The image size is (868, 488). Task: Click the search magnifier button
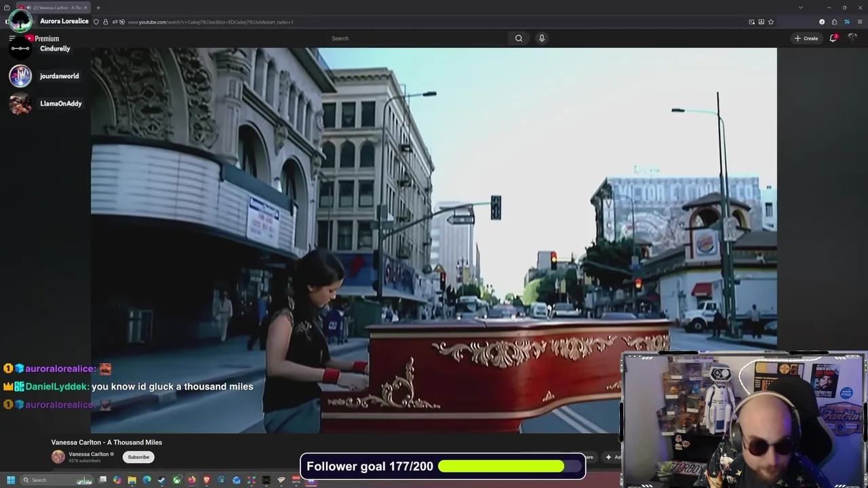pyautogui.click(x=519, y=39)
